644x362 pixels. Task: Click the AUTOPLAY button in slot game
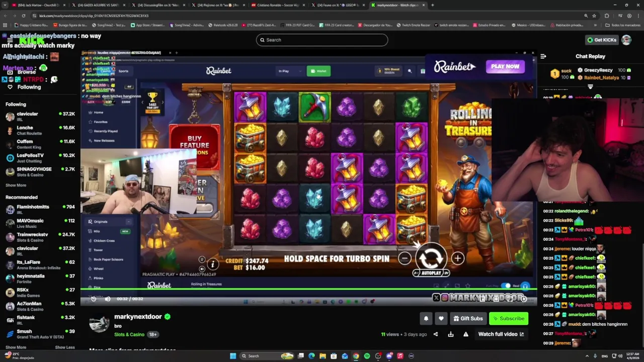coord(431,273)
